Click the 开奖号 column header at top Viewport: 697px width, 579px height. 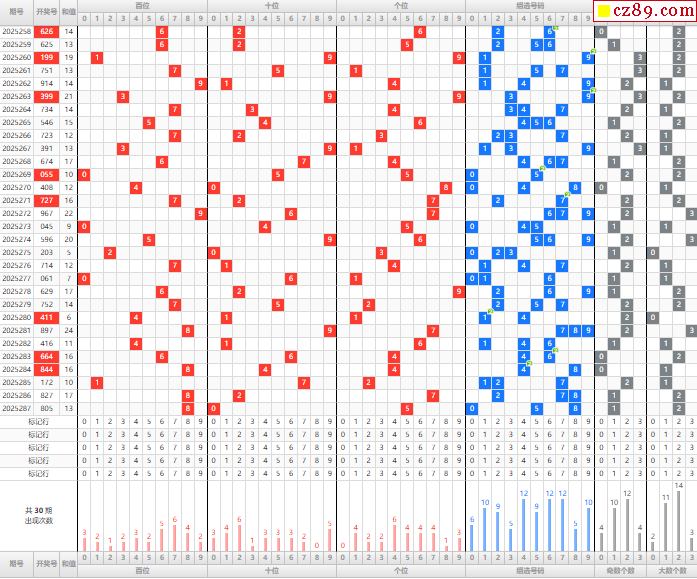46,11
